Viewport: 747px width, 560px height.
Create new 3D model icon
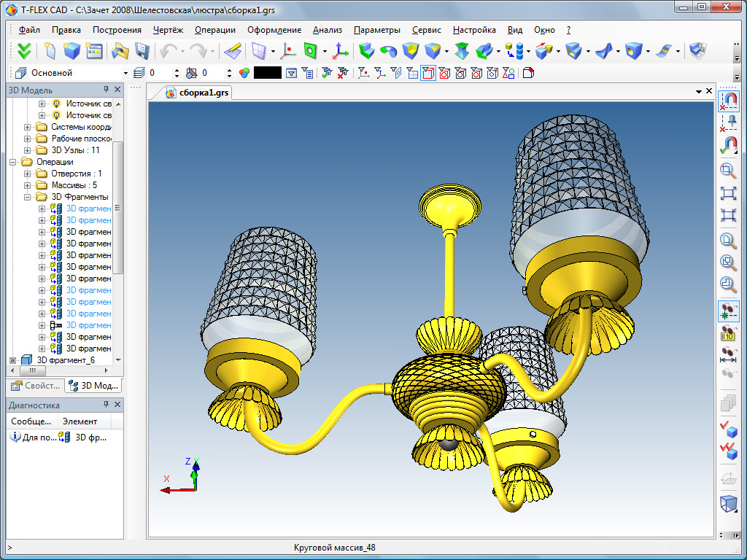(72, 50)
